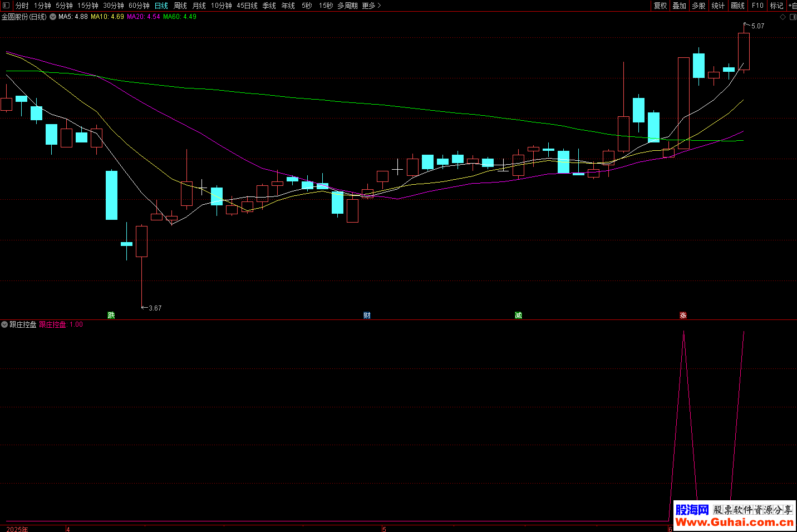Click the 财 marker below the chart
The image size is (797, 532).
(x=367, y=315)
